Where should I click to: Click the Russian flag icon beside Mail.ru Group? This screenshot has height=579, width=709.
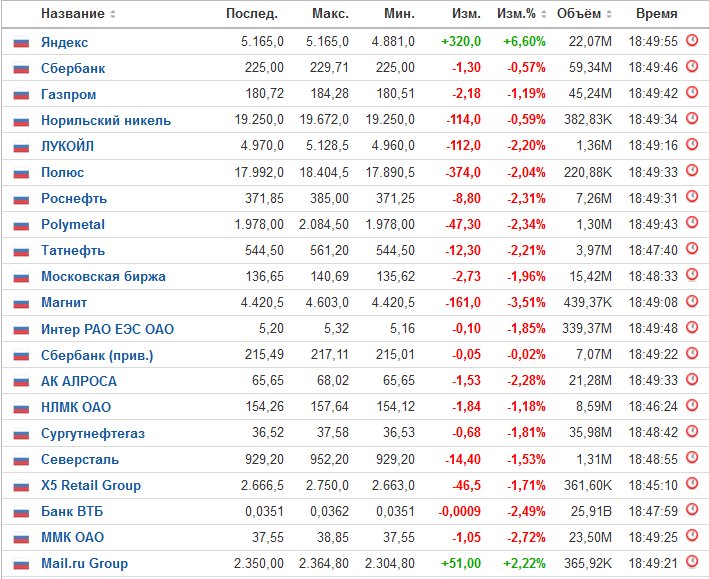tap(21, 564)
